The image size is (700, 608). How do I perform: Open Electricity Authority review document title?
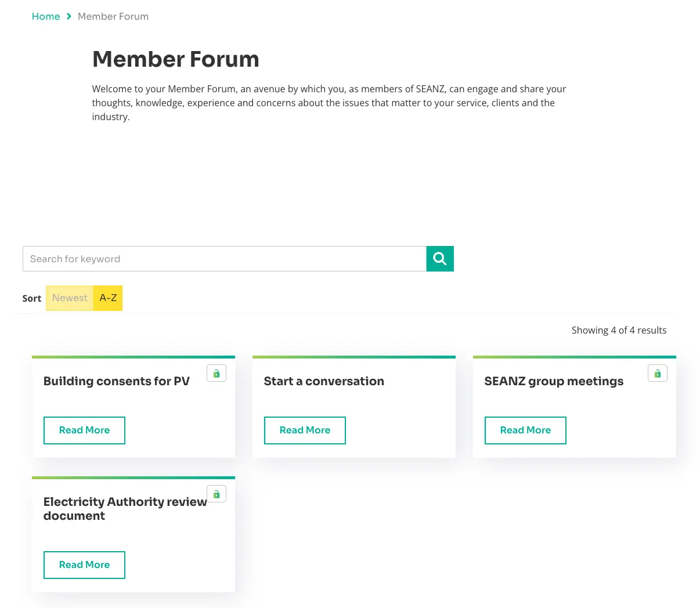[125, 508]
